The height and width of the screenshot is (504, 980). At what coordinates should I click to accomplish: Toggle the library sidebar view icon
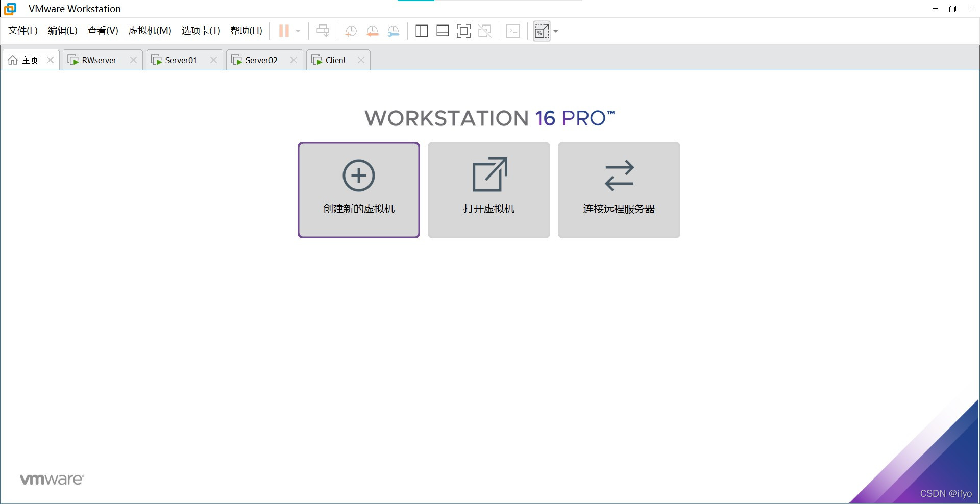click(x=422, y=31)
